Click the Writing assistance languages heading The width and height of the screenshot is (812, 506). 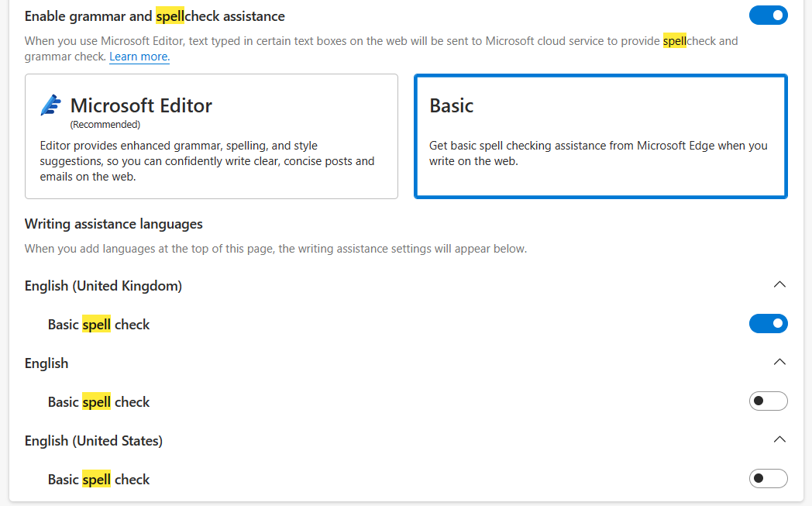tap(113, 224)
